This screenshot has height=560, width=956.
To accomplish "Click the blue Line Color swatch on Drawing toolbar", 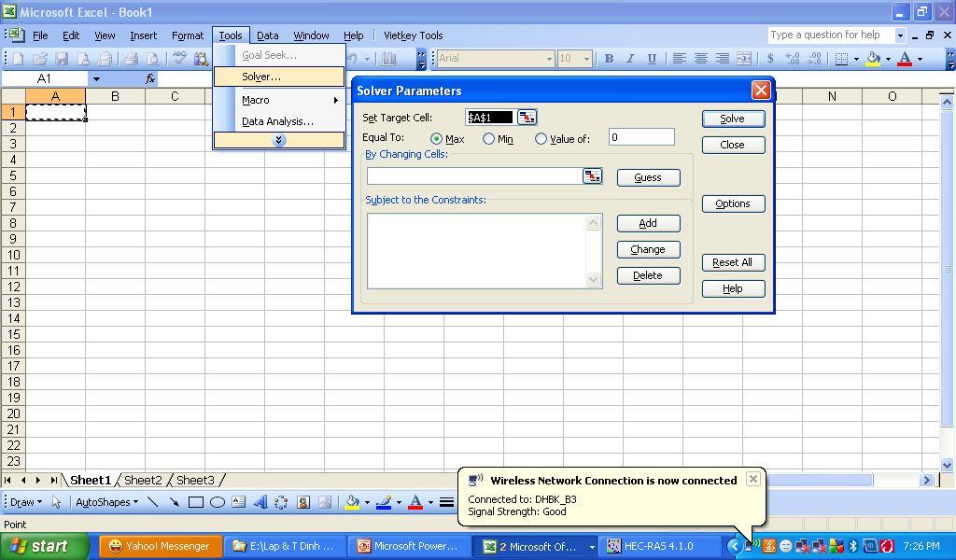I will 383,502.
